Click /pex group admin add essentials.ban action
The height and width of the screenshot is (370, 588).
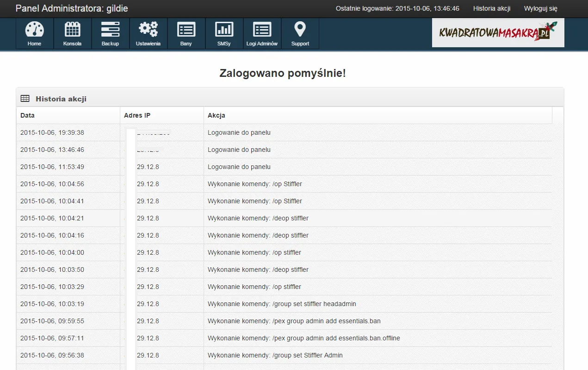294,321
